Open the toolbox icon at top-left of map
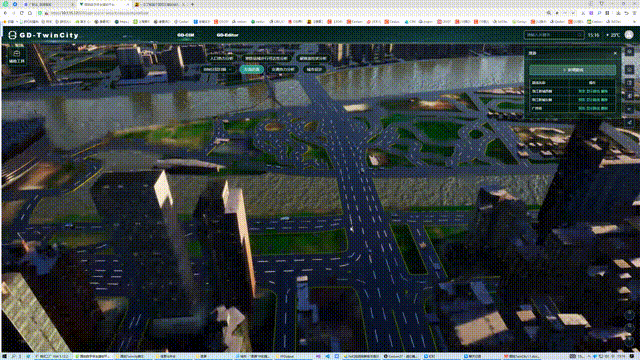This screenshot has height=360, width=640. (x=16, y=56)
